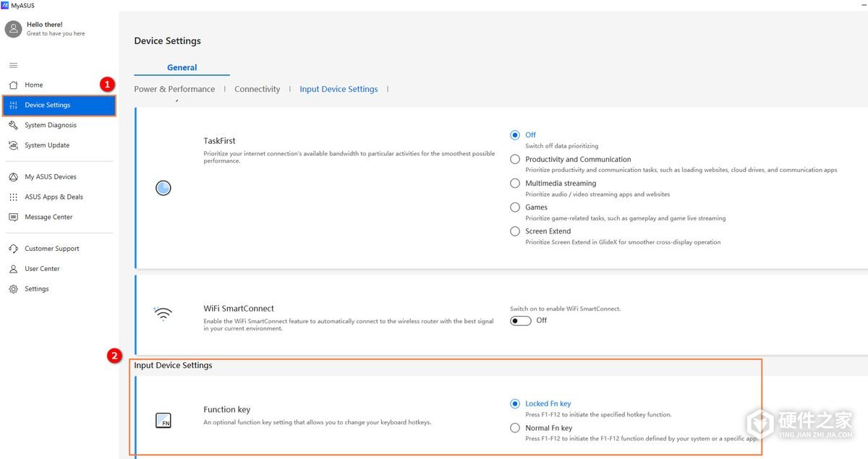This screenshot has height=459, width=868.
Task: Select the Games priority option
Action: coord(515,207)
